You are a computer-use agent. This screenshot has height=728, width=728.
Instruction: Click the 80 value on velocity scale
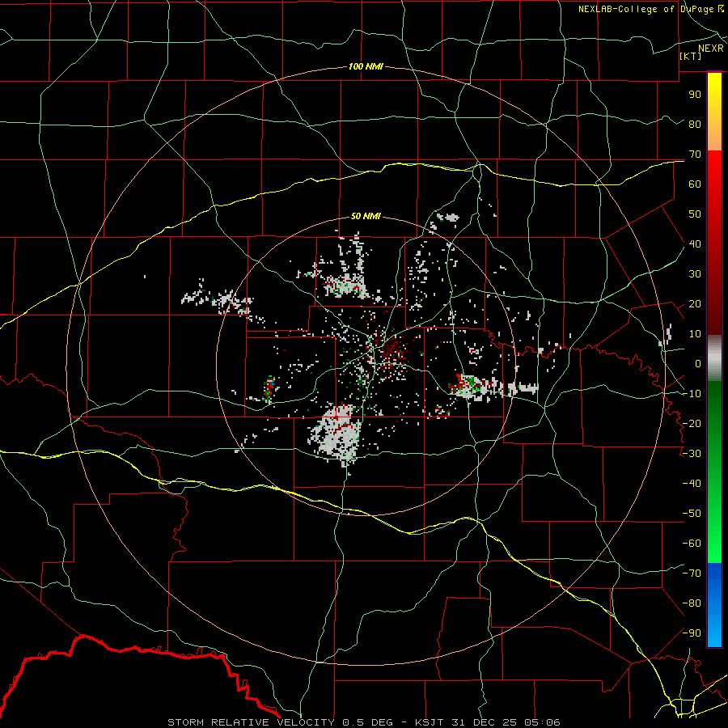click(695, 125)
